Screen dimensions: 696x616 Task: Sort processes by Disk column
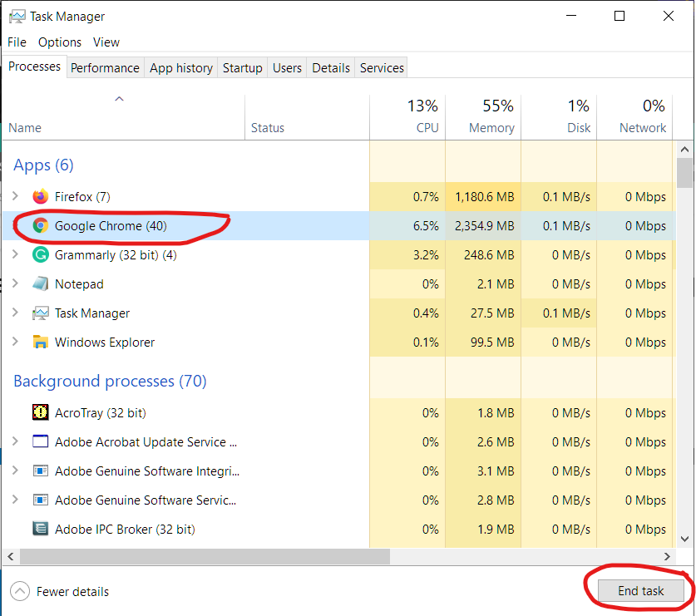pyautogui.click(x=559, y=117)
